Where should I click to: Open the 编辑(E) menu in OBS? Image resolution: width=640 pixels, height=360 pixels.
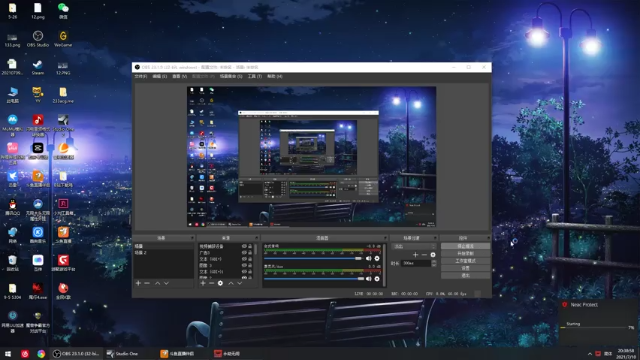tap(160, 76)
